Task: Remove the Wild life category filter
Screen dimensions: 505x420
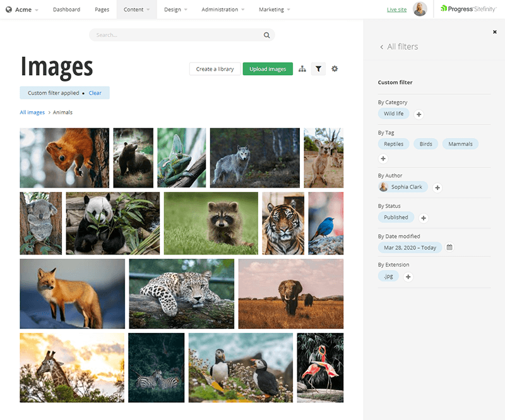Action: [393, 114]
